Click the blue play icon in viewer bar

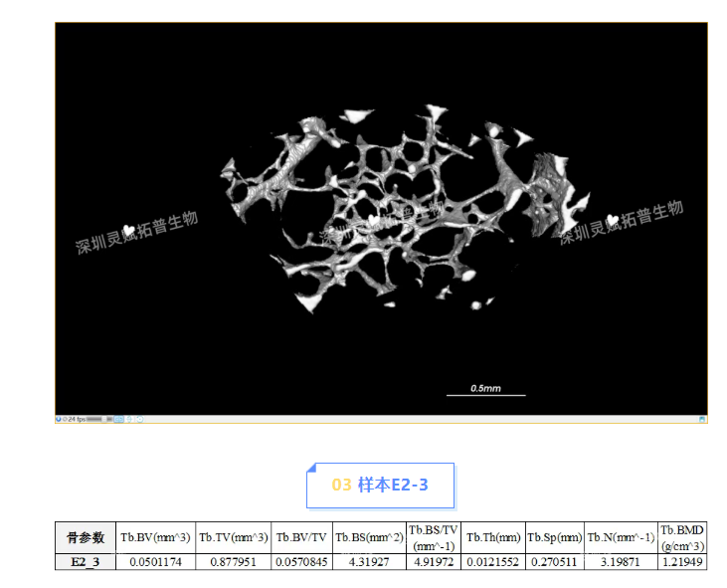tap(58, 419)
